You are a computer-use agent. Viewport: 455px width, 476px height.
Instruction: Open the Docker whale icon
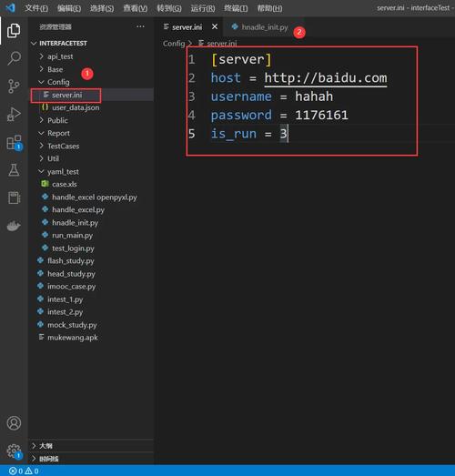(14, 226)
